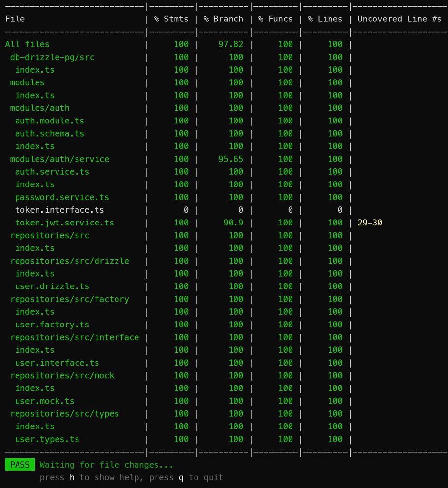
Task: Click user.types.ts file name
Action: [x=47, y=440]
